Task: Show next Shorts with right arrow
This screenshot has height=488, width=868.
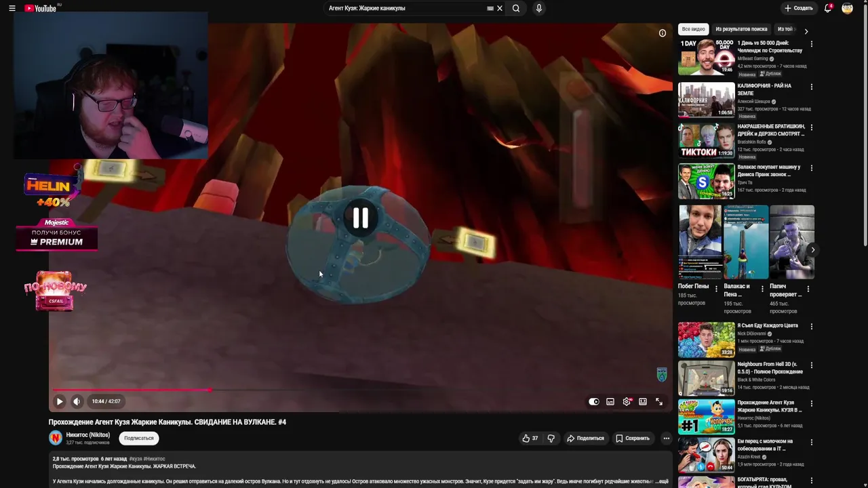Action: pyautogui.click(x=812, y=250)
